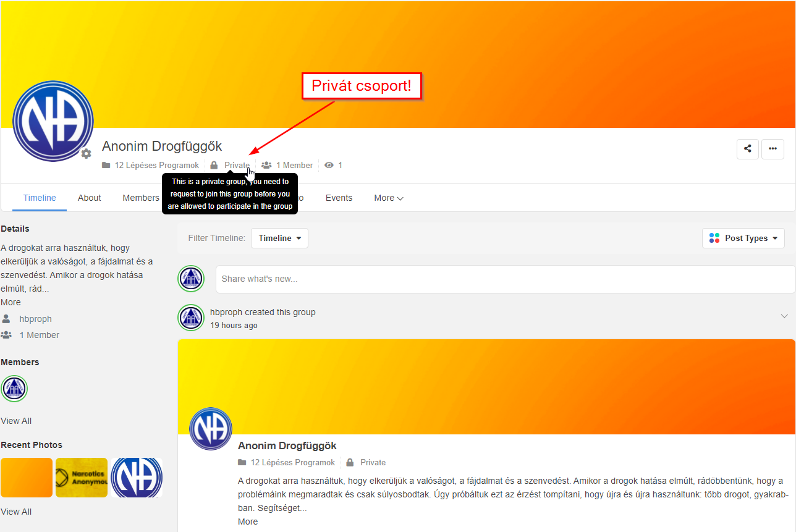Click the avatar beside the share box
796x532 pixels.
pyautogui.click(x=191, y=279)
